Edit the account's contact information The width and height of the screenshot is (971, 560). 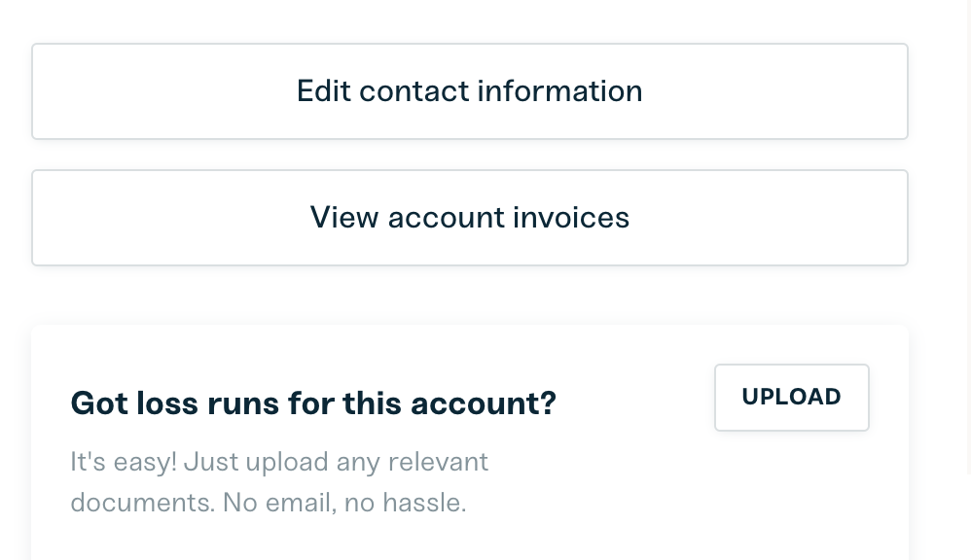tap(469, 91)
